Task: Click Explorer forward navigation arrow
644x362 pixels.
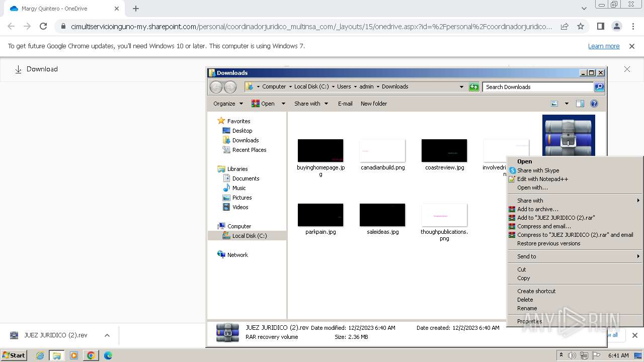Action: click(230, 87)
